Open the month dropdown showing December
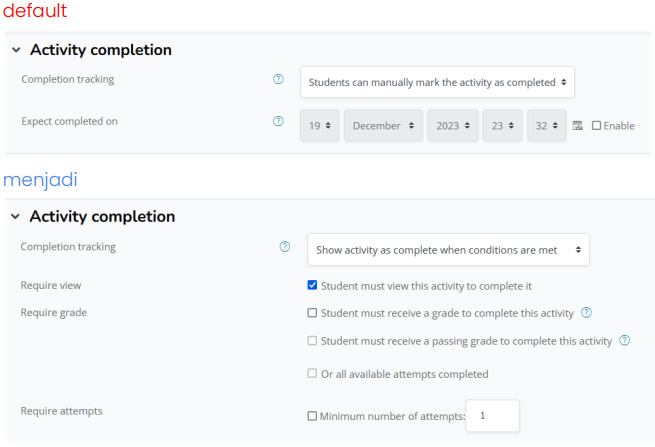 [x=384, y=126]
